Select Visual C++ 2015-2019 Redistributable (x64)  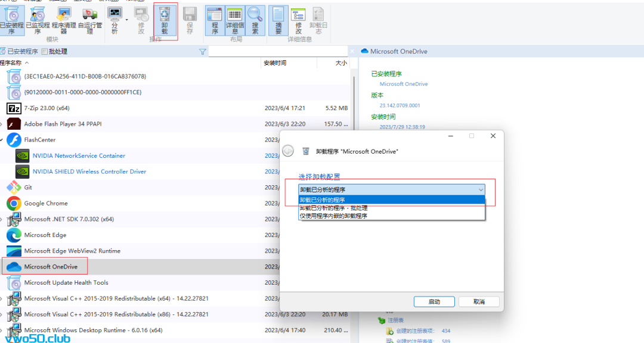point(116,299)
